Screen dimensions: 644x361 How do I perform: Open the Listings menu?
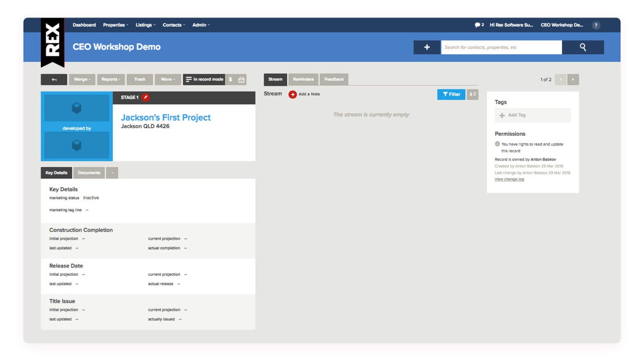point(145,25)
